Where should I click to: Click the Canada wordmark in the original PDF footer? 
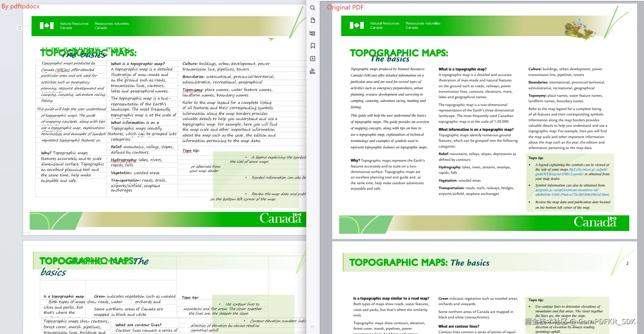[x=595, y=222]
